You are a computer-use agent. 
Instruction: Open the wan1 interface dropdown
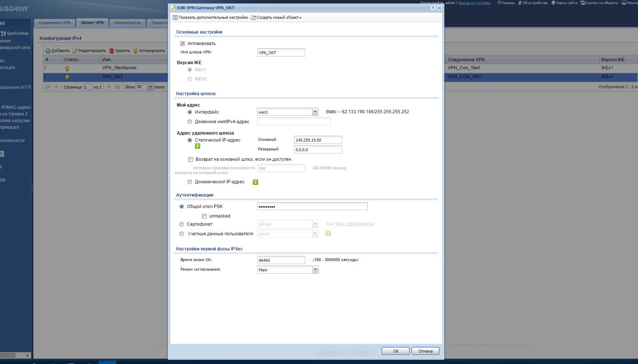pyautogui.click(x=315, y=112)
